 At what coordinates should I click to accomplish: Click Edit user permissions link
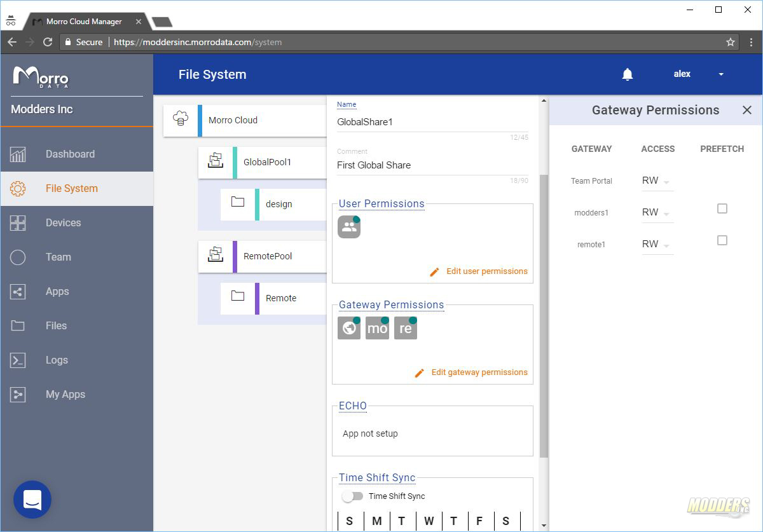click(479, 271)
